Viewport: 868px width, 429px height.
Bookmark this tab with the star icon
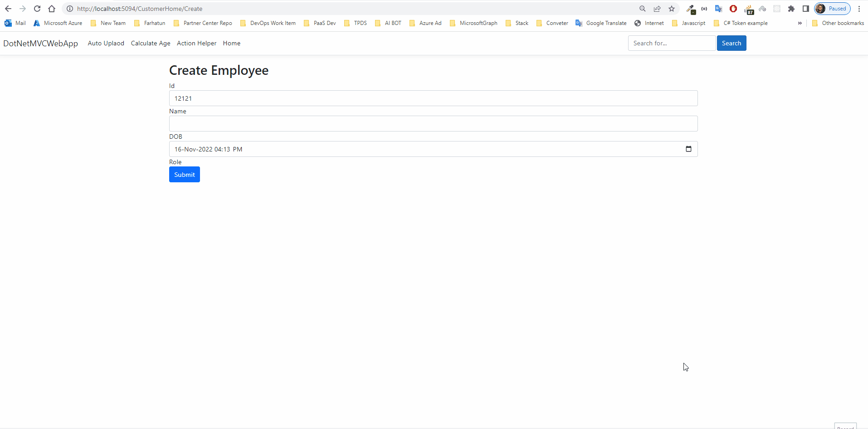672,9
